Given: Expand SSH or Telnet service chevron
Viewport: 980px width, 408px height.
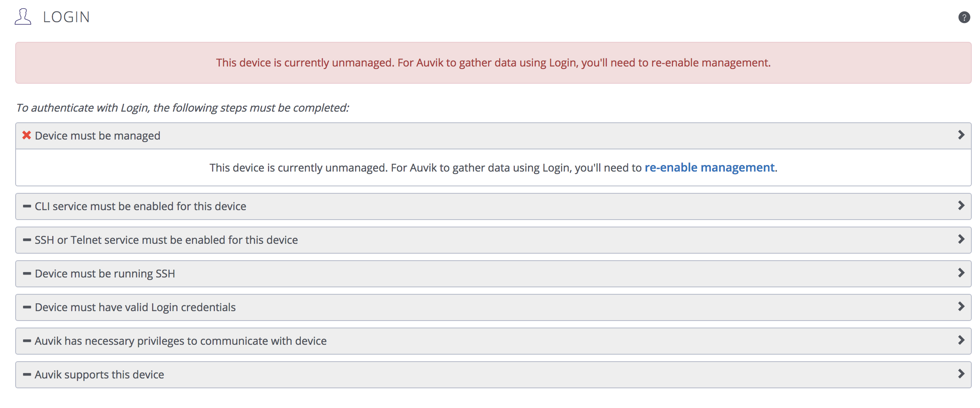Looking at the screenshot, I should 961,239.
